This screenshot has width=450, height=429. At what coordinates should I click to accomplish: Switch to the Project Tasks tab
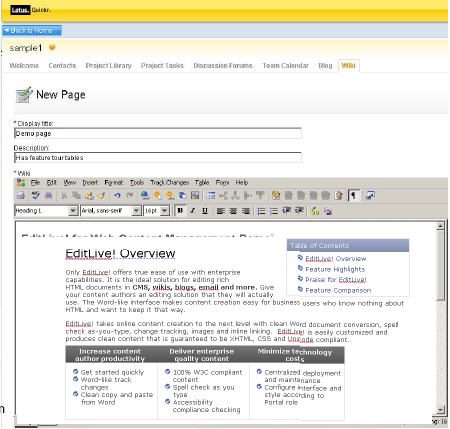(x=162, y=65)
